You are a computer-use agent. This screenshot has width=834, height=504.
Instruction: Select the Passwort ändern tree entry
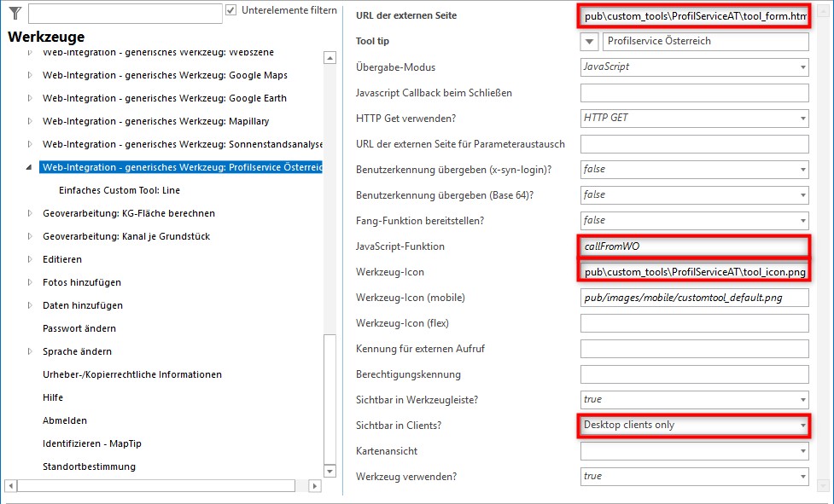(79, 328)
